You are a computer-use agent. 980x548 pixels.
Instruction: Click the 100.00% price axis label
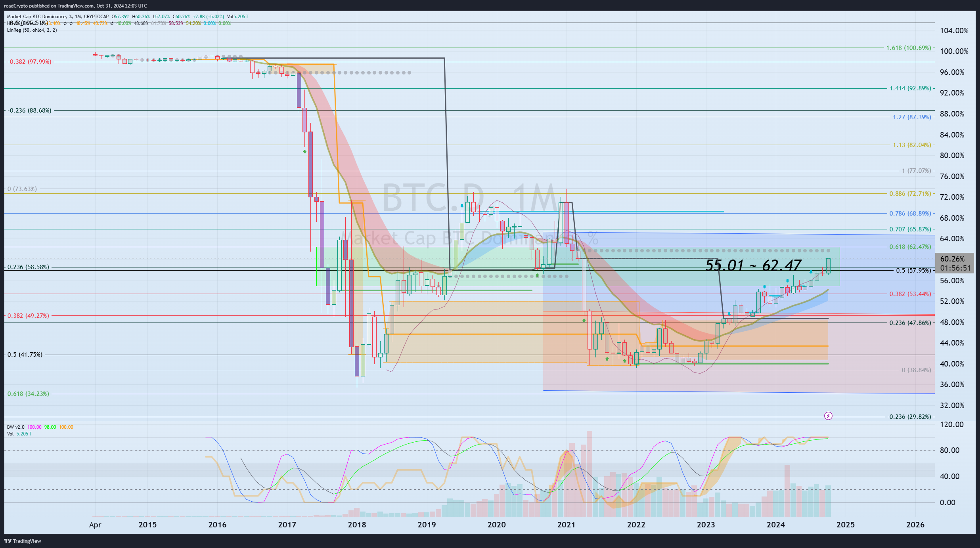pos(954,52)
